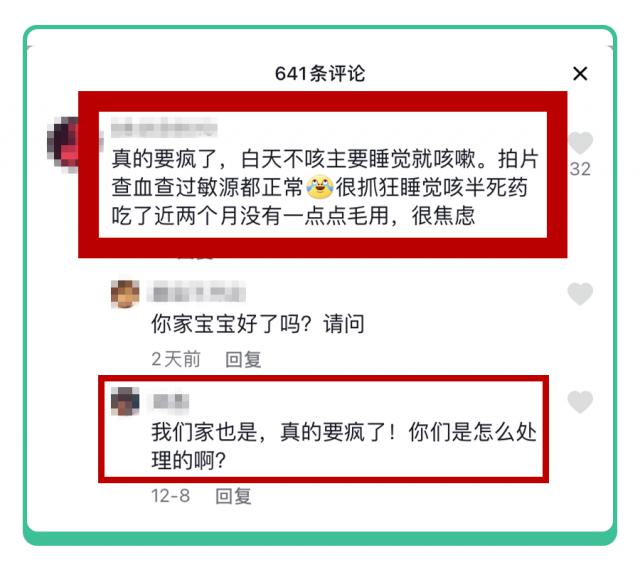This screenshot has height=570, width=640.
Task: Open avatar beside 我们家也是 reply
Action: [125, 401]
